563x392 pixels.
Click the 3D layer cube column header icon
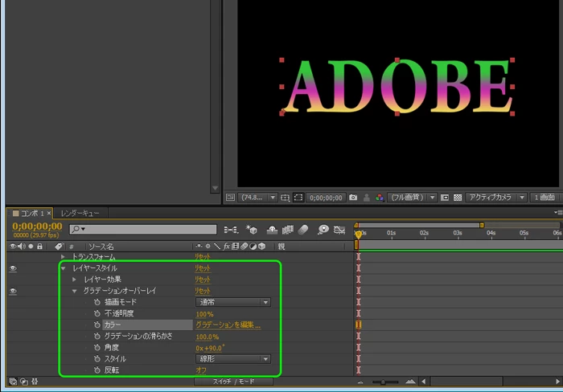pos(262,247)
